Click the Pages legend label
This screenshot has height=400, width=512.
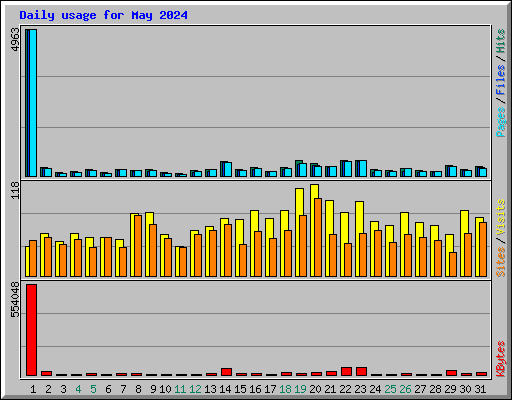coord(501,122)
